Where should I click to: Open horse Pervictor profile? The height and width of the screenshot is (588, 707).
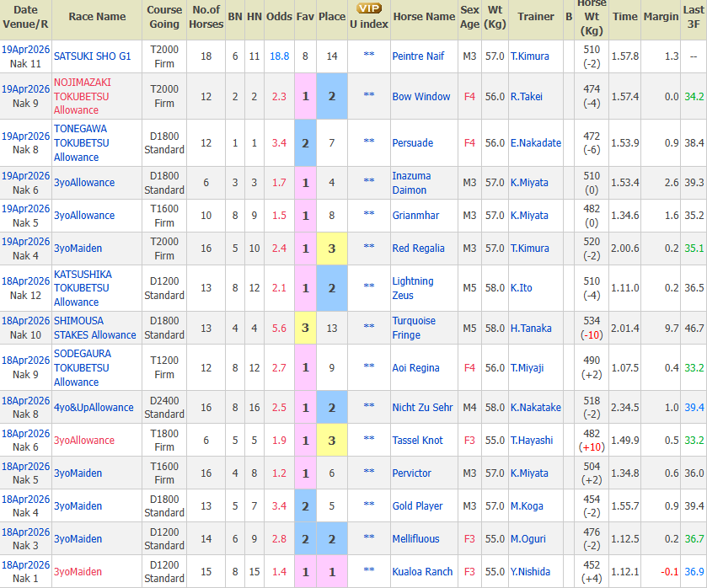click(x=411, y=473)
